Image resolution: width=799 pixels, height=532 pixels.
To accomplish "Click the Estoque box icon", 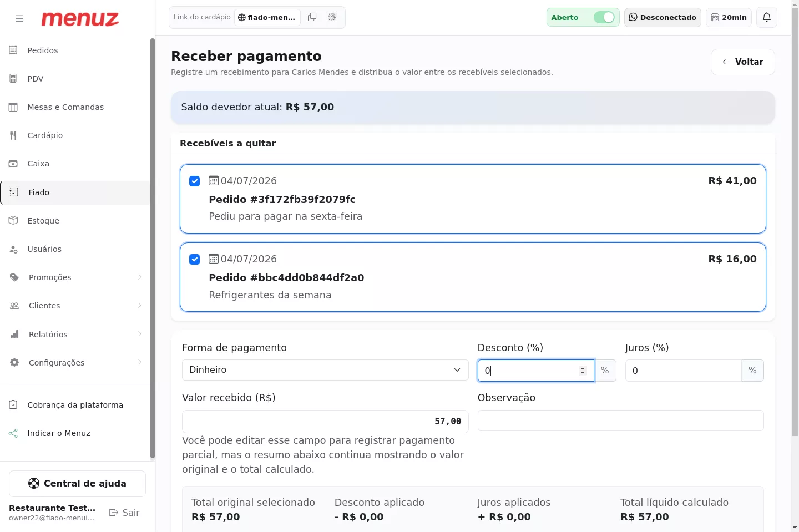I will (x=13, y=220).
